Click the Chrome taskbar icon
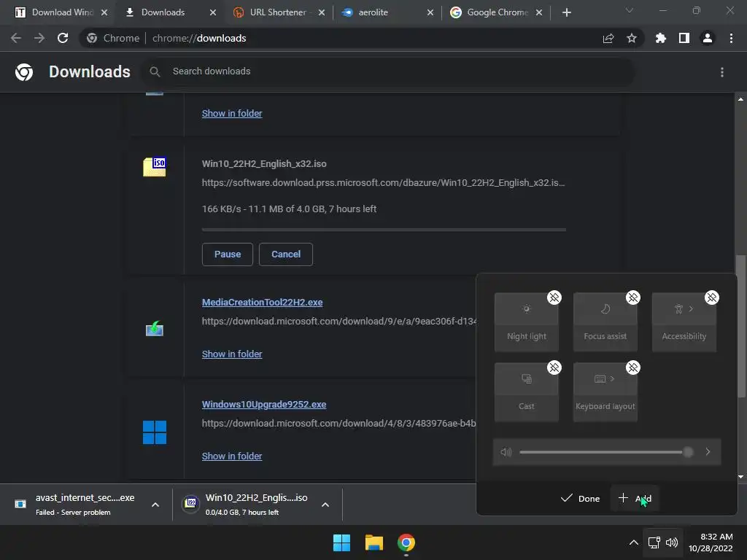Image resolution: width=747 pixels, height=560 pixels. tap(406, 542)
